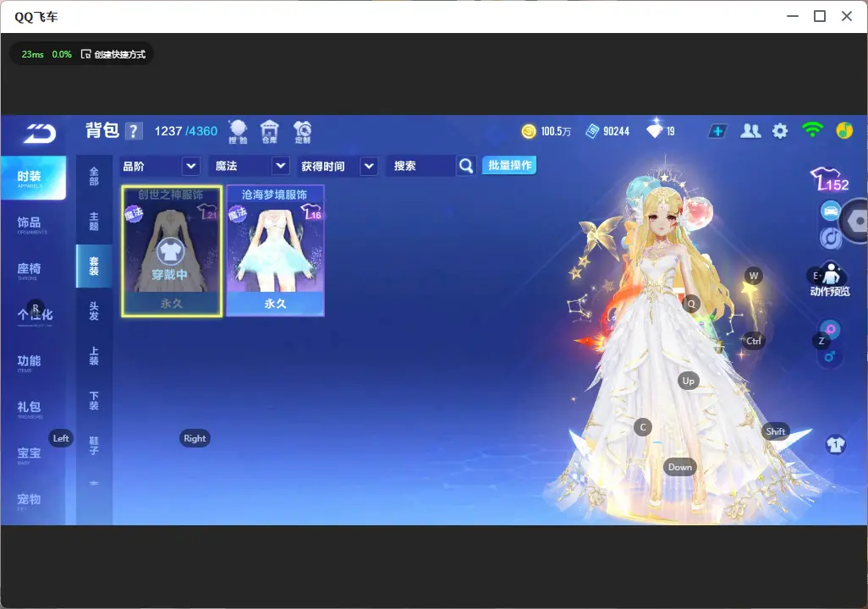The height and width of the screenshot is (609, 868).
Task: Switch to 个性化 category tab
Action: click(35, 315)
